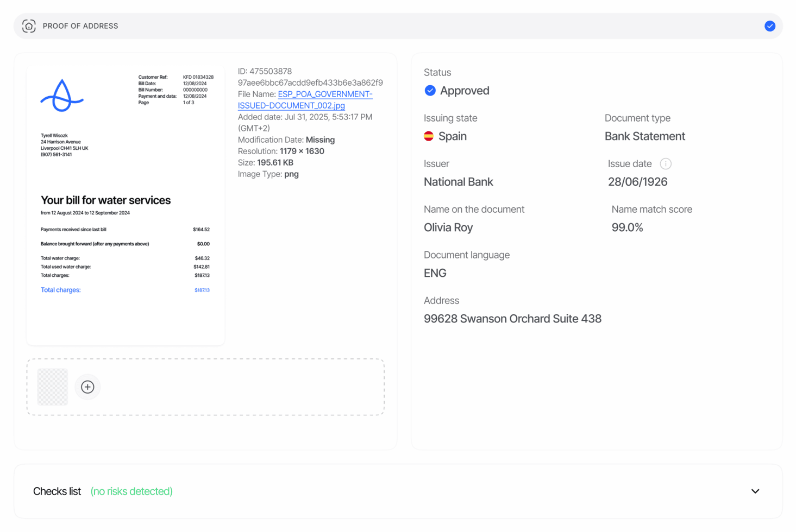Click the blue Total charges link on the bill

point(60,289)
